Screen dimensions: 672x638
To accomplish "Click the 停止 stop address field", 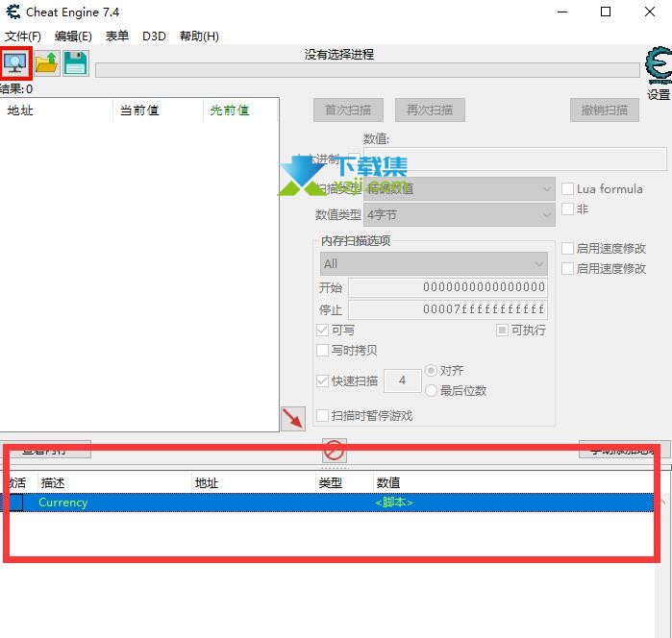I will coord(448,309).
